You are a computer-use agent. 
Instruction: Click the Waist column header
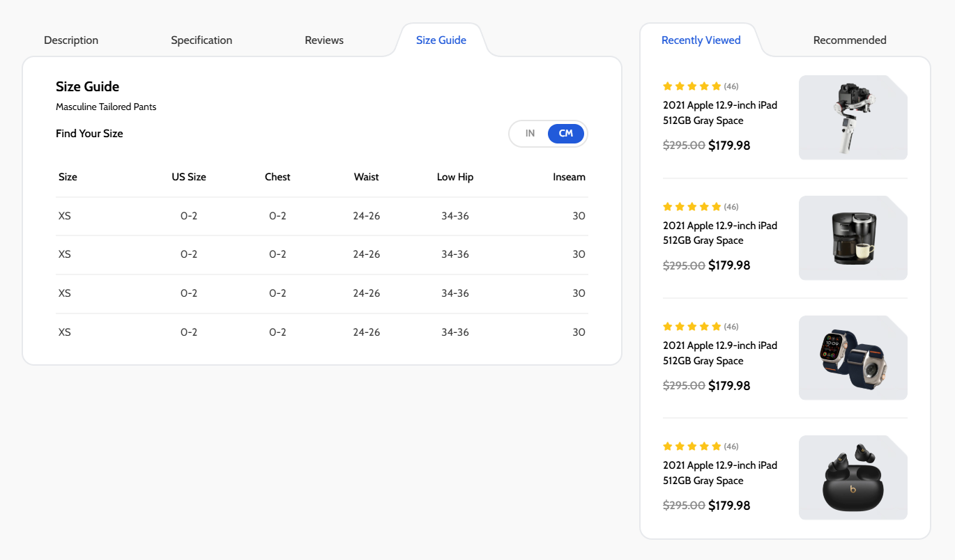point(366,177)
